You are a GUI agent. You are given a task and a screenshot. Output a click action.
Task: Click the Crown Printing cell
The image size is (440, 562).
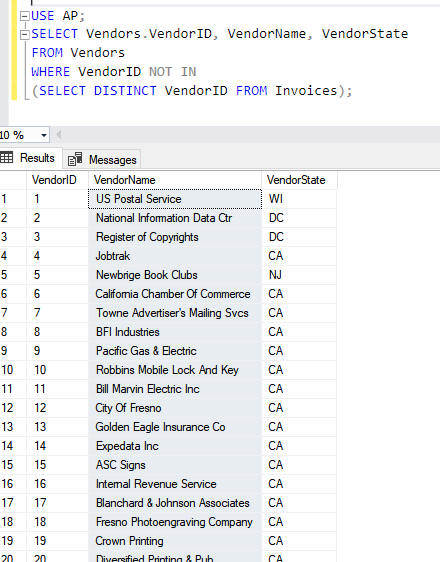[x=175, y=541]
